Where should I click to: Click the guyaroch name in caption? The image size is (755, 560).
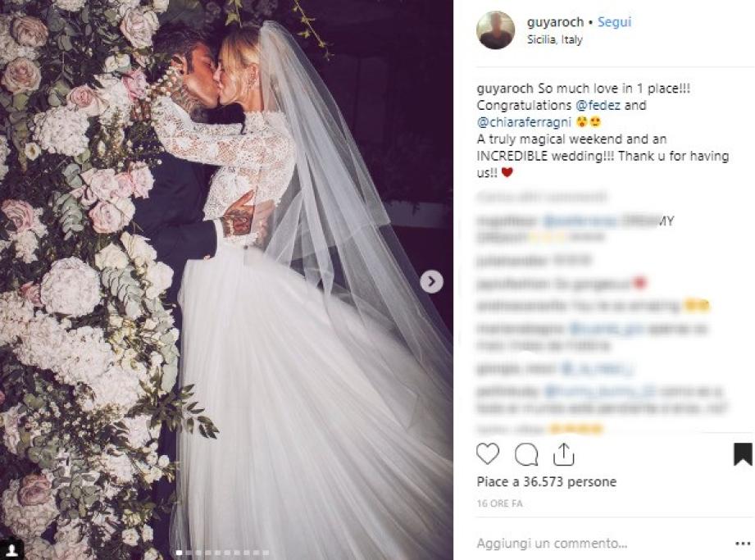(505, 89)
